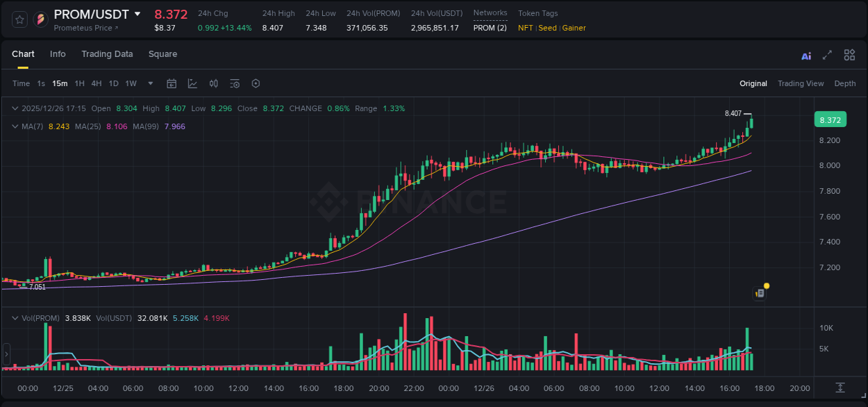Viewport: 868px width, 407px height.
Task: Open the Info tab
Action: (x=58, y=54)
